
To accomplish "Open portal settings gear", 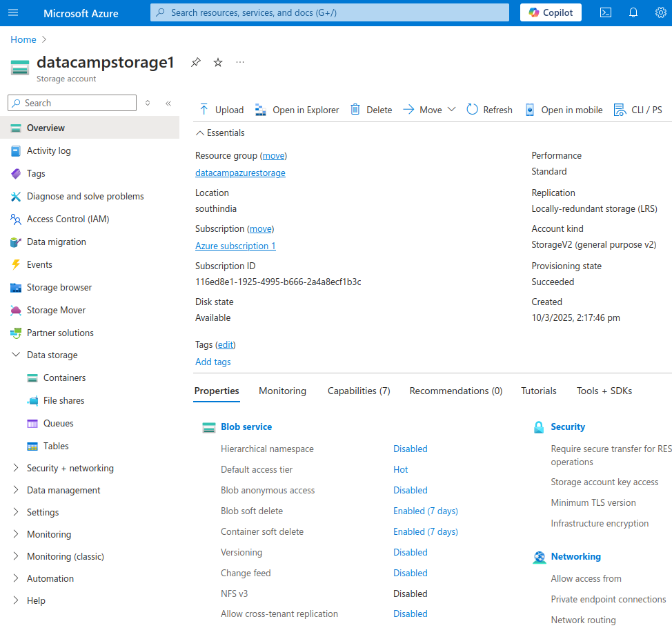I will coord(660,12).
